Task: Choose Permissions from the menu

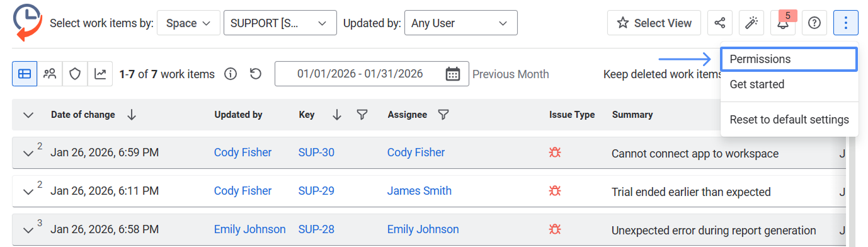Action: 789,59
